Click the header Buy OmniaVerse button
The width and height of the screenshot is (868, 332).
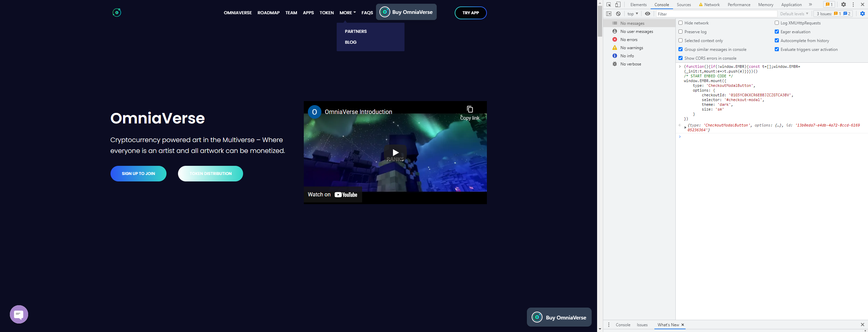pyautogui.click(x=406, y=12)
